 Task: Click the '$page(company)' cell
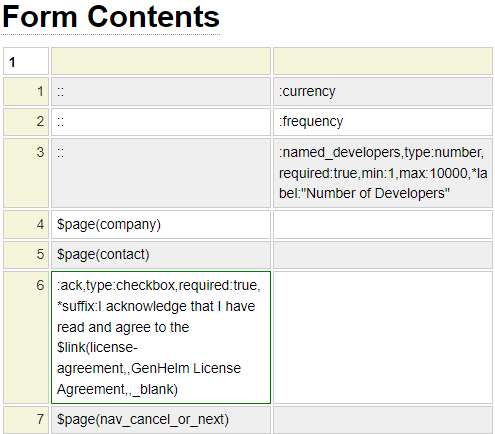(161, 224)
